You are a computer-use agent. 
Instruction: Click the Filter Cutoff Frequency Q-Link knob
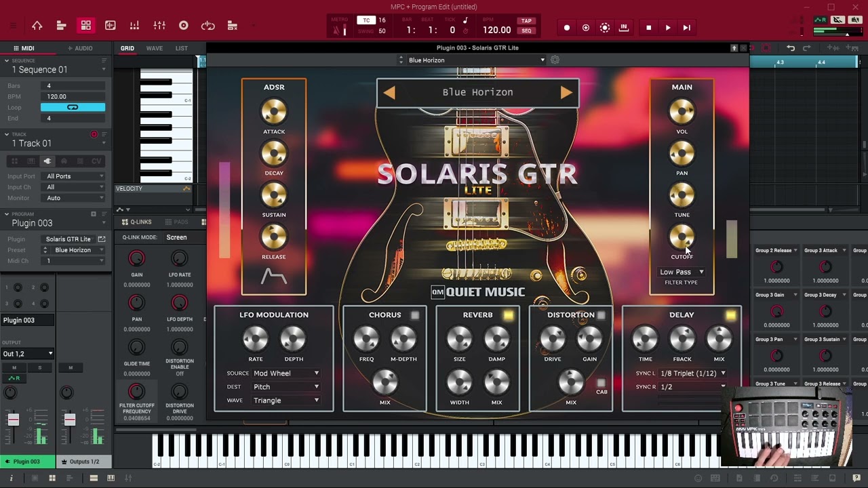136,391
